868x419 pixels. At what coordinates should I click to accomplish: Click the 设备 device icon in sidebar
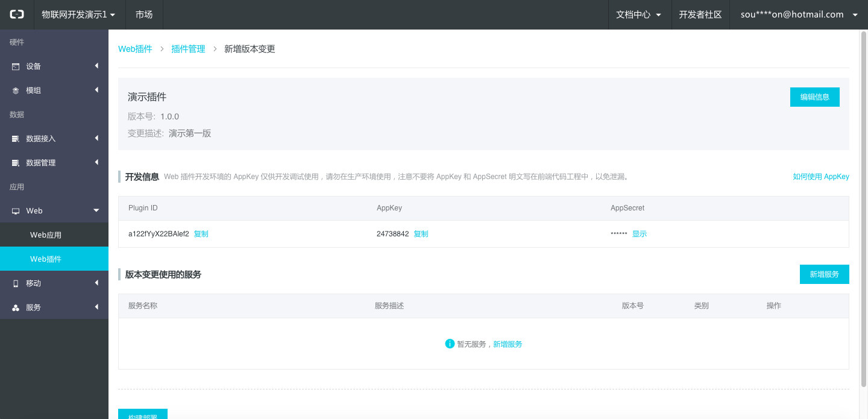[x=16, y=66]
